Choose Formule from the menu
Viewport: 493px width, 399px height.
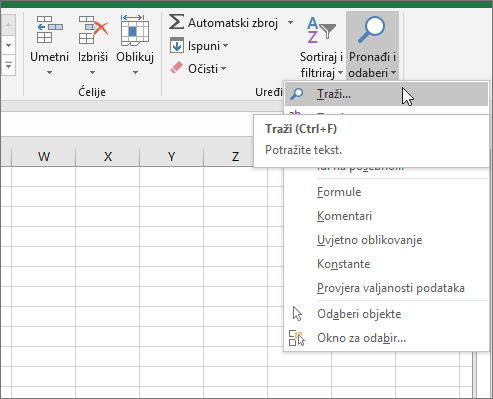click(x=386, y=192)
